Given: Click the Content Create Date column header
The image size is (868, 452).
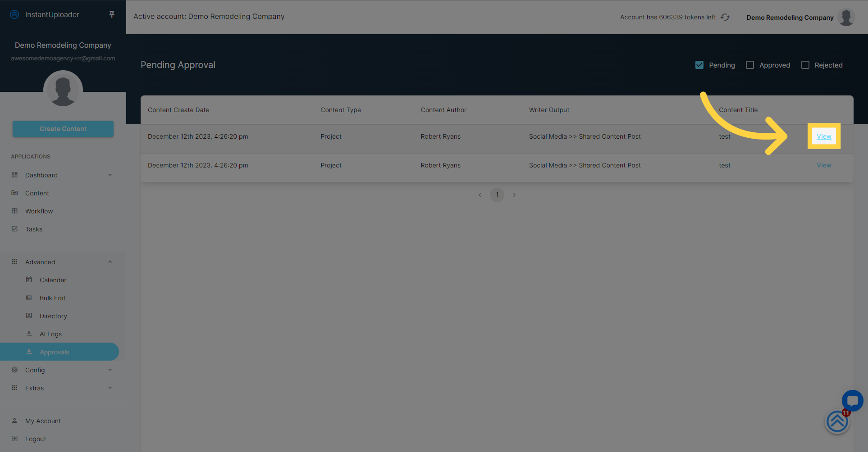Looking at the screenshot, I should [178, 110].
